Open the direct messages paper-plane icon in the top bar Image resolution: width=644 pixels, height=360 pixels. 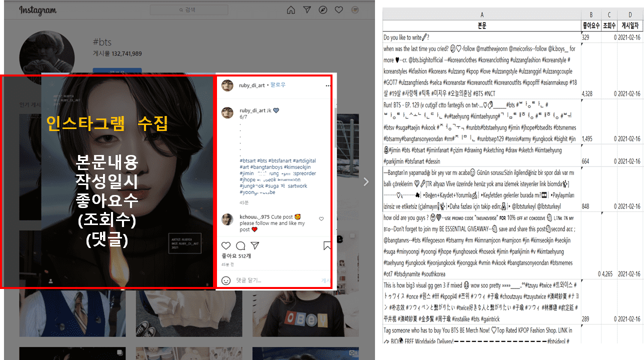[307, 10]
